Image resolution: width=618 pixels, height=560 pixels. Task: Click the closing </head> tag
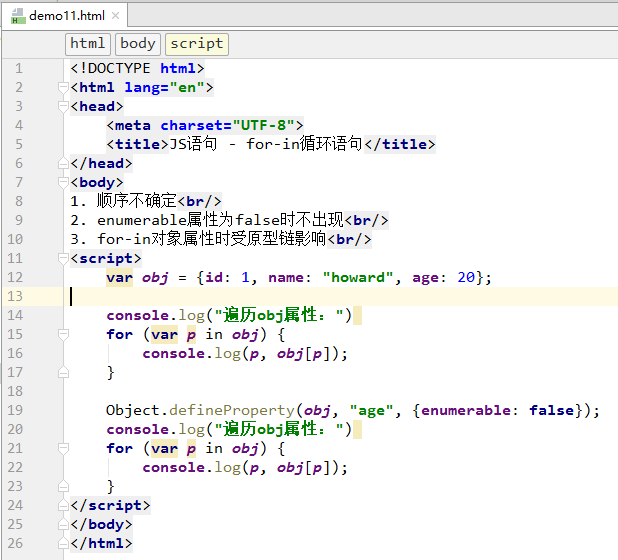click(101, 163)
